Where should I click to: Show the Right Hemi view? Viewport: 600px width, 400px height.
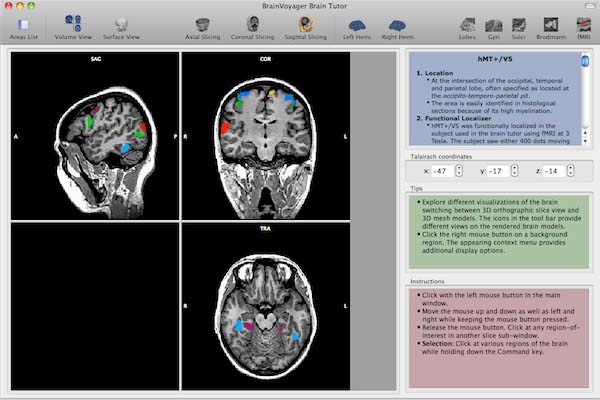click(398, 25)
